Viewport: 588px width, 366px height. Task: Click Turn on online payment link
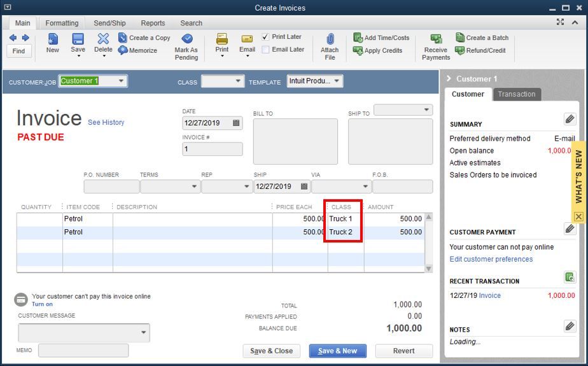pos(42,304)
